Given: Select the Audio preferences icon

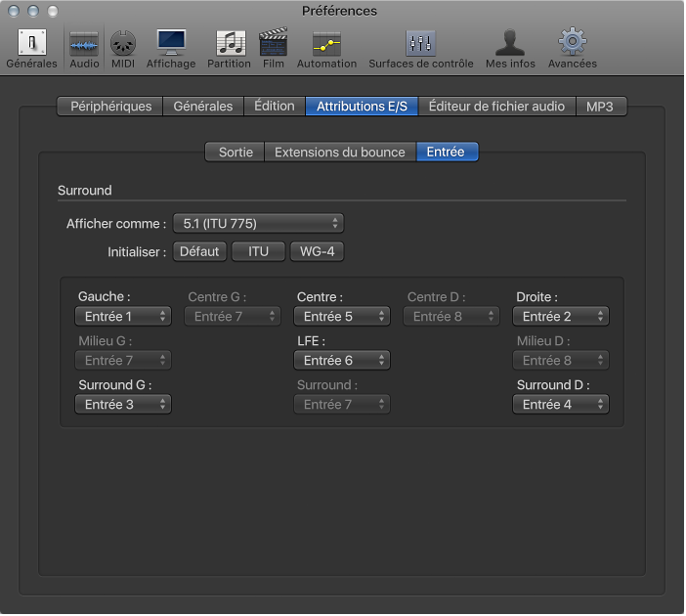Looking at the screenshot, I should pos(84,47).
